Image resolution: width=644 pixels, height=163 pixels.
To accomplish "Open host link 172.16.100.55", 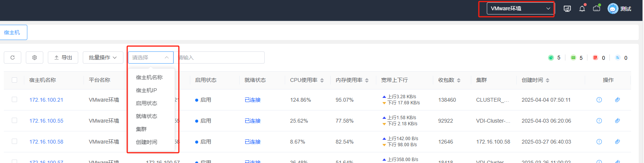I will pyautogui.click(x=46, y=121).
